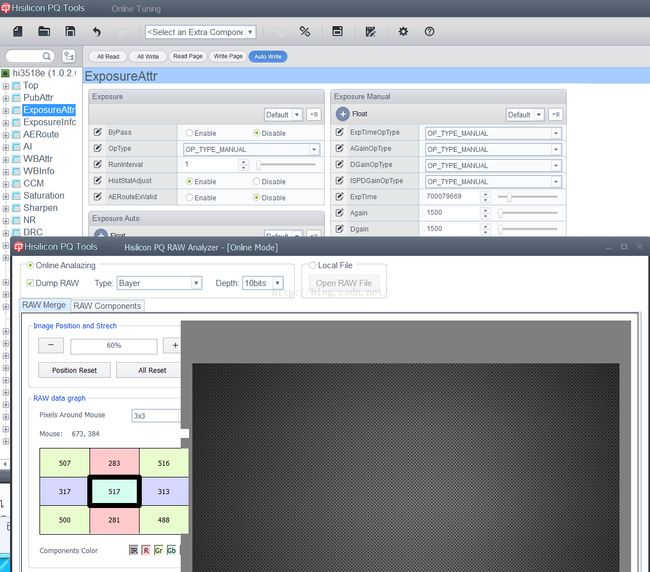Select Saturation in the sidebar tree
650x572 pixels.
pos(44,196)
